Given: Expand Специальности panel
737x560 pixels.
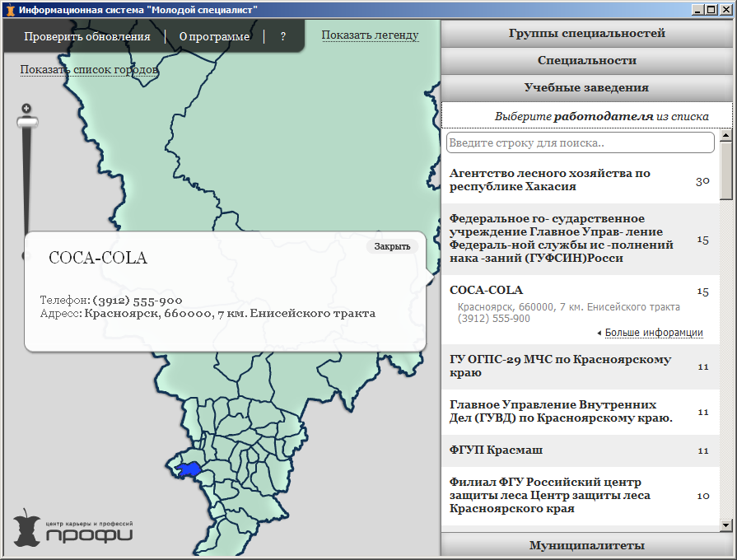Looking at the screenshot, I should [x=586, y=61].
